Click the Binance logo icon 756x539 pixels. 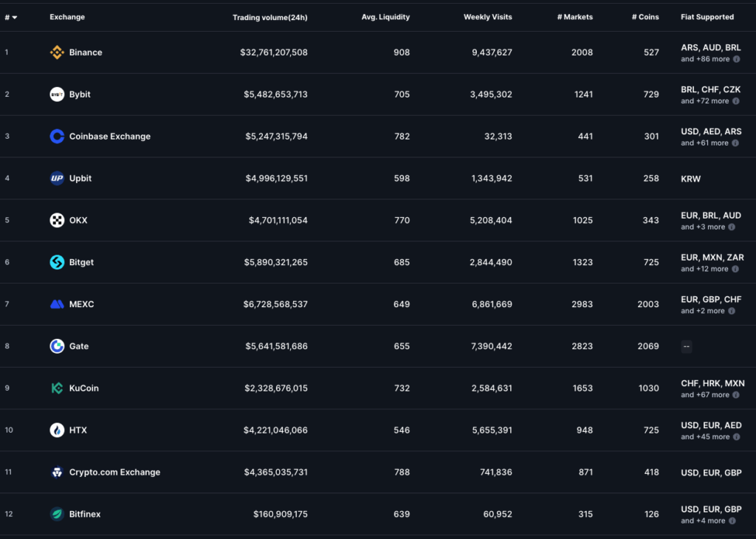tap(57, 52)
